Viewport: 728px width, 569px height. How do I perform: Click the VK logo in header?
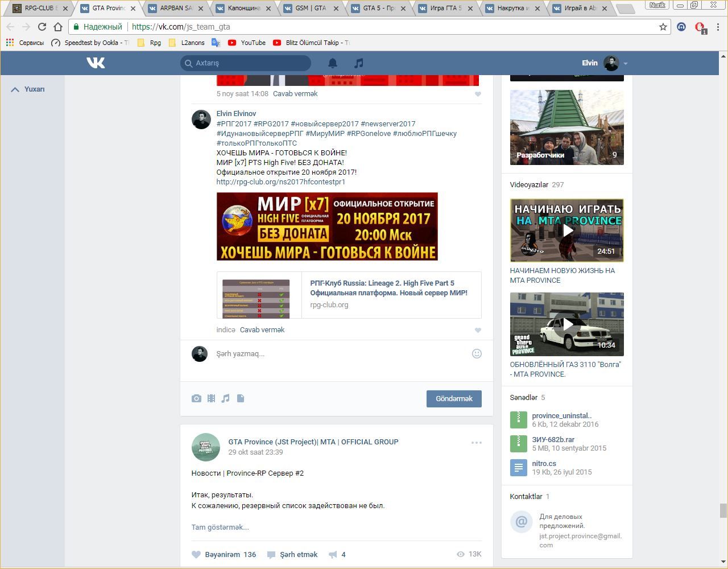coord(96,63)
